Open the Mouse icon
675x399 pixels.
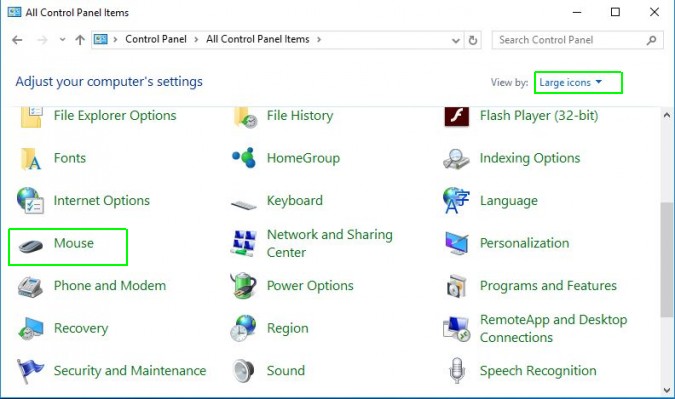click(x=31, y=246)
